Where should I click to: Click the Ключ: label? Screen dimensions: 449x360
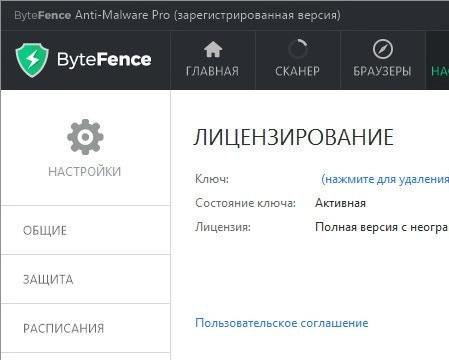click(212, 179)
